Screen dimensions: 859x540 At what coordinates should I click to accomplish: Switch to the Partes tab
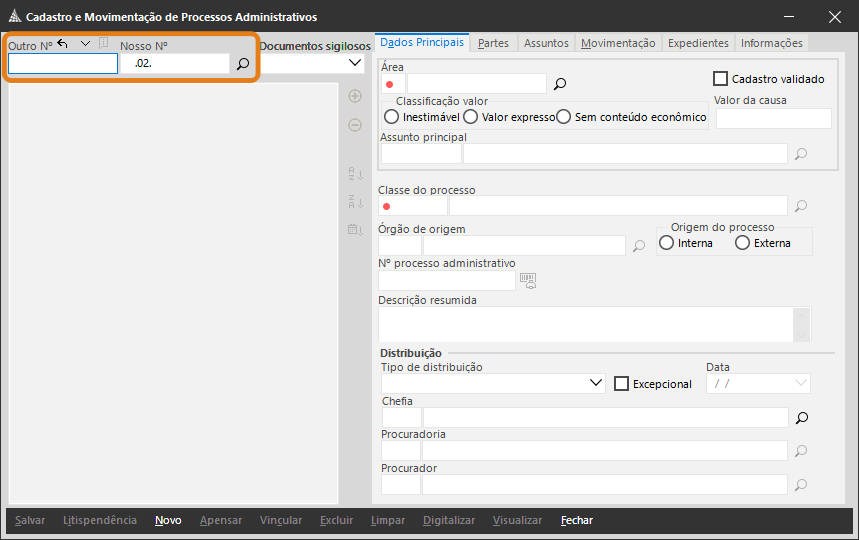(493, 43)
